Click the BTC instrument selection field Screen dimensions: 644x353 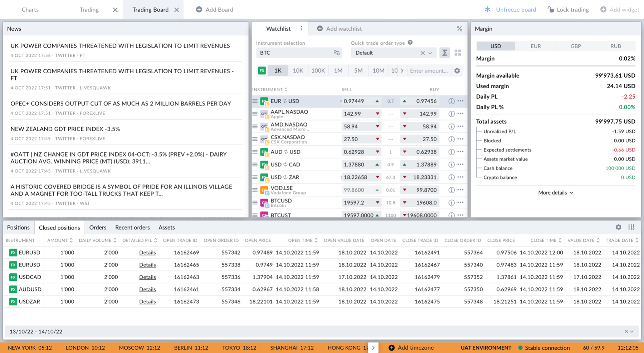point(299,53)
